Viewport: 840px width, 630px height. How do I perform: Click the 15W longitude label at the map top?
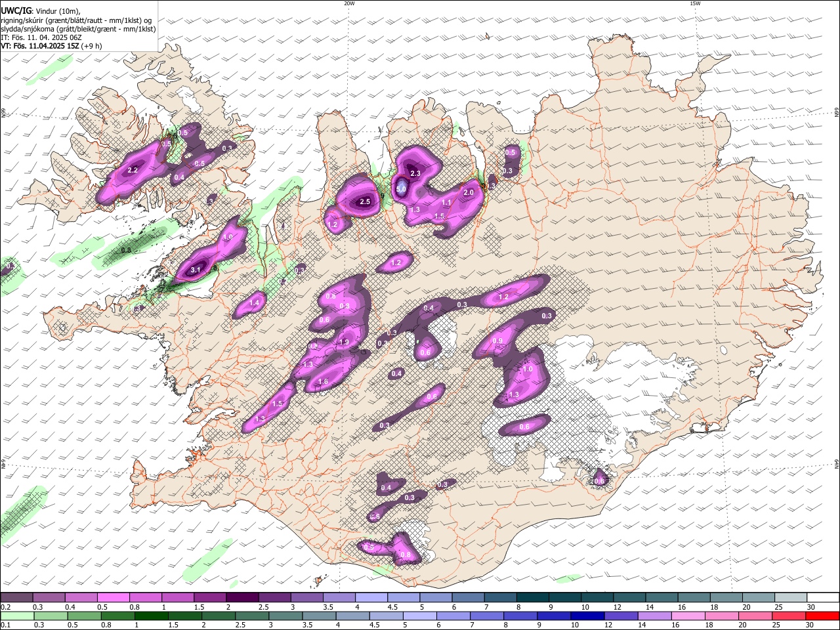pyautogui.click(x=696, y=3)
